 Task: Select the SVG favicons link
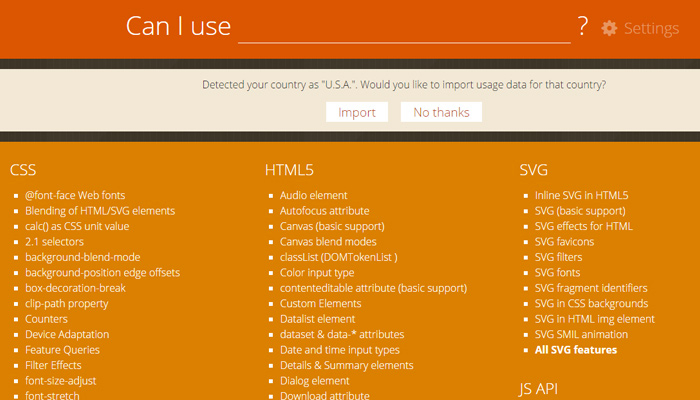coord(564,241)
